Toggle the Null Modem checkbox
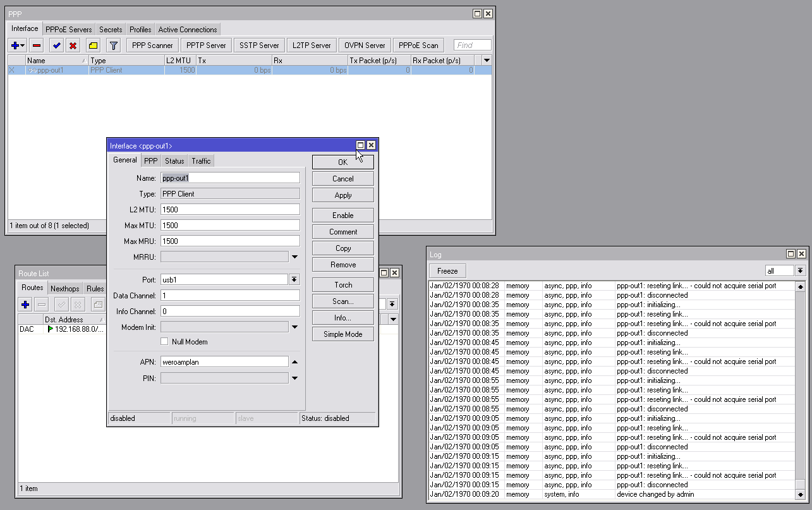Image resolution: width=812 pixels, height=510 pixels. click(x=165, y=342)
